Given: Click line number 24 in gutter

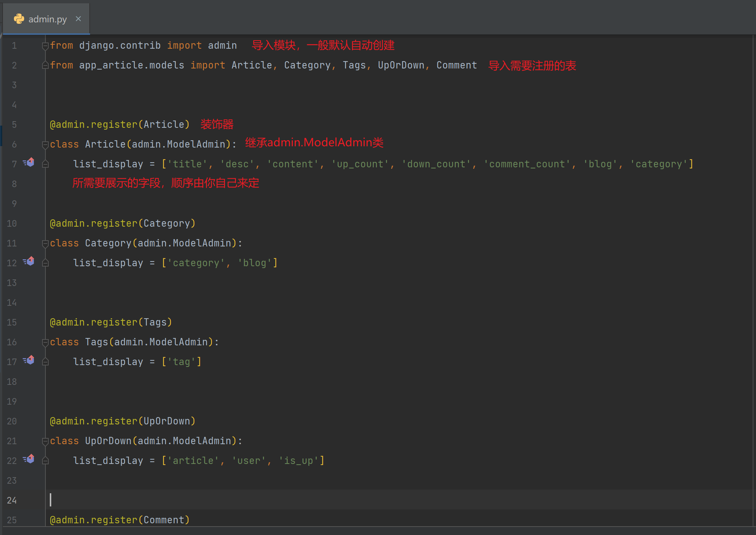Looking at the screenshot, I should click(12, 501).
